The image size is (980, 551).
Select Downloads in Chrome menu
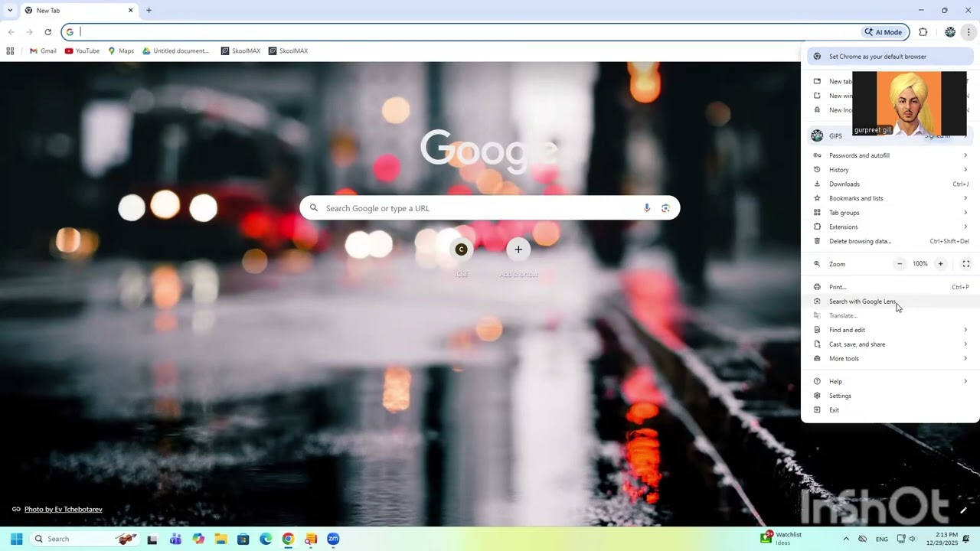coord(890,184)
